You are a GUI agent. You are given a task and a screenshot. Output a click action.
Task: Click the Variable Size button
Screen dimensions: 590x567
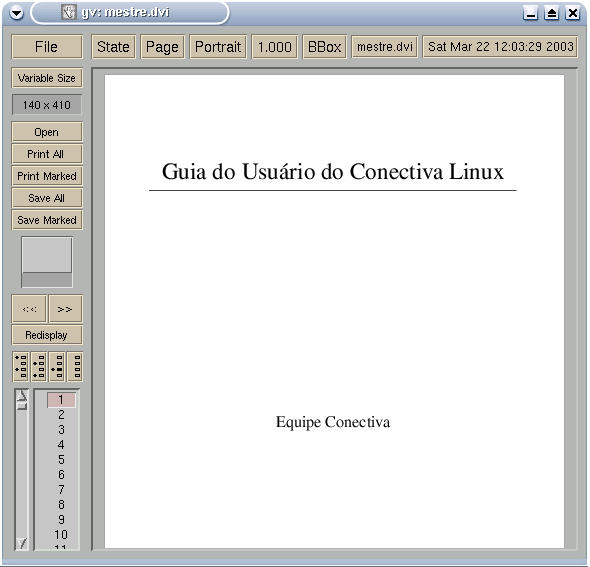click(47, 78)
